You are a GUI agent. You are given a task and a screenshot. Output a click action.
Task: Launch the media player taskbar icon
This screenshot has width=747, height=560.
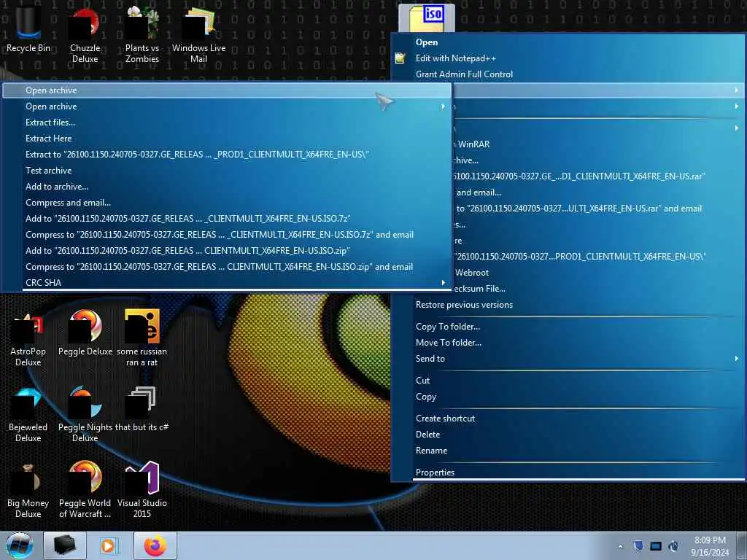coord(108,545)
